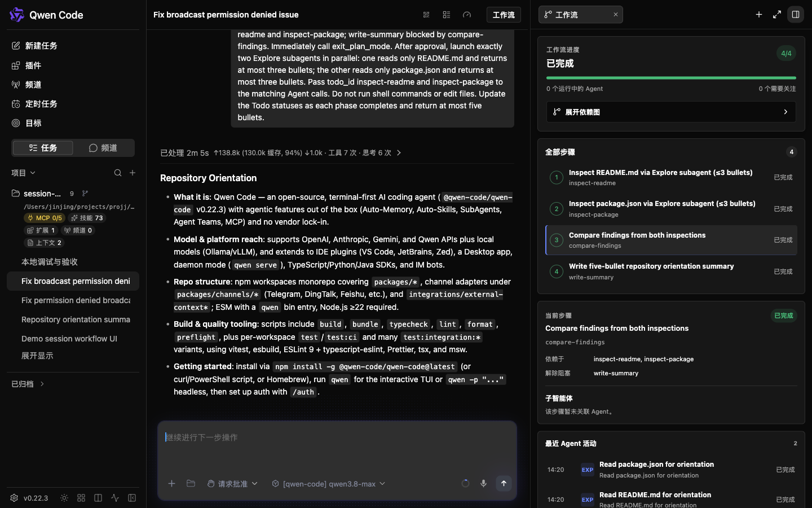Image resolution: width=812 pixels, height=508 pixels.
Task: Click the Qwen Code logo icon
Action: coord(17,15)
